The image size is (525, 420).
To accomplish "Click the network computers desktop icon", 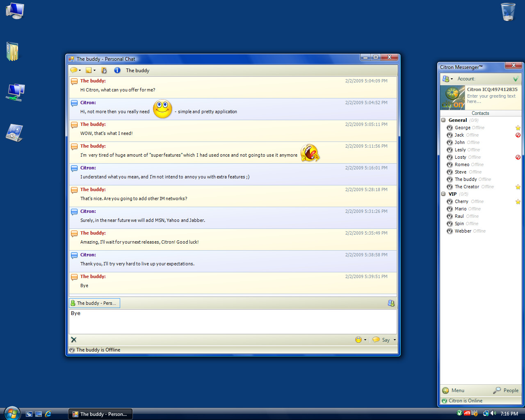I will pyautogui.click(x=15, y=92).
